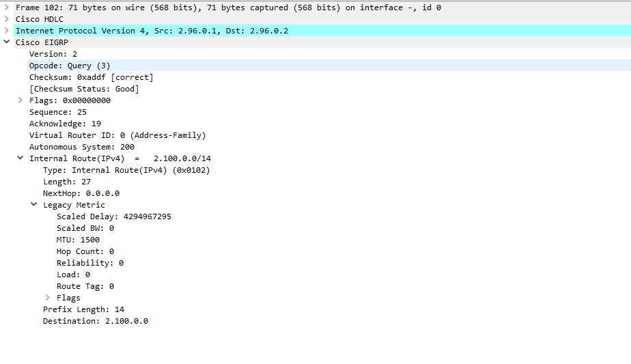
Task: Select the [Checksum Status: Good] line
Action: point(84,89)
